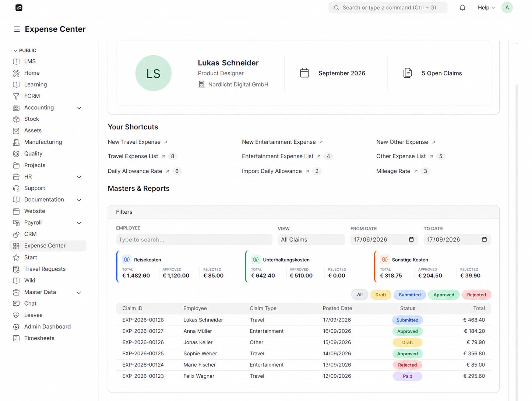Viewport: 532px width, 401px height.
Task: Click the Admin Dashboard gear icon
Action: point(16,327)
